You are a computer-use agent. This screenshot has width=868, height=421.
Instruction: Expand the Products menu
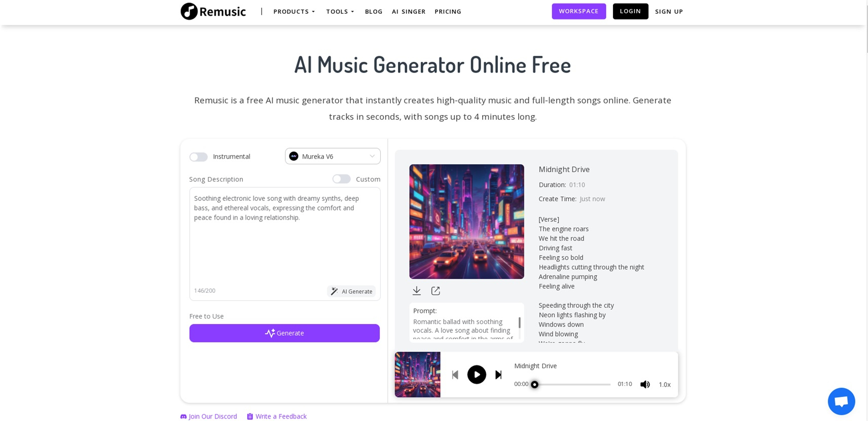click(294, 11)
